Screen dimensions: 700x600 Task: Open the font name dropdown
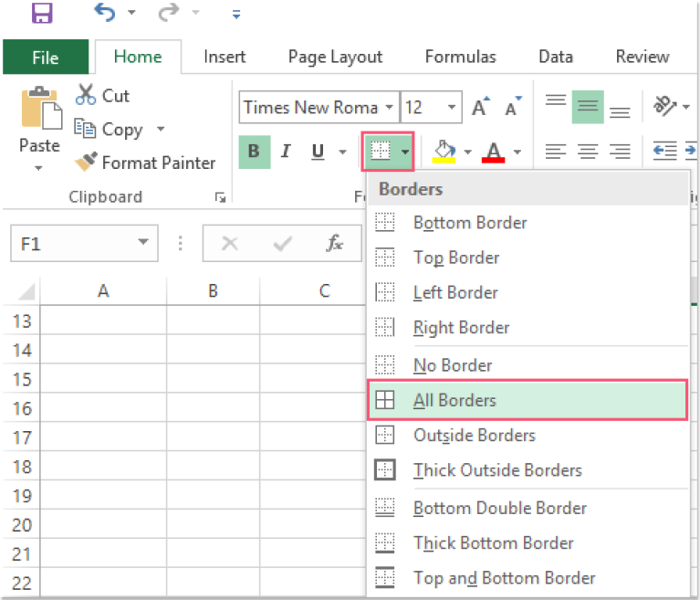click(x=390, y=108)
